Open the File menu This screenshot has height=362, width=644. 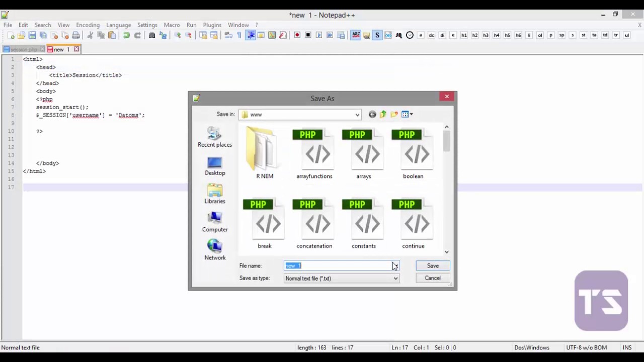[8, 25]
